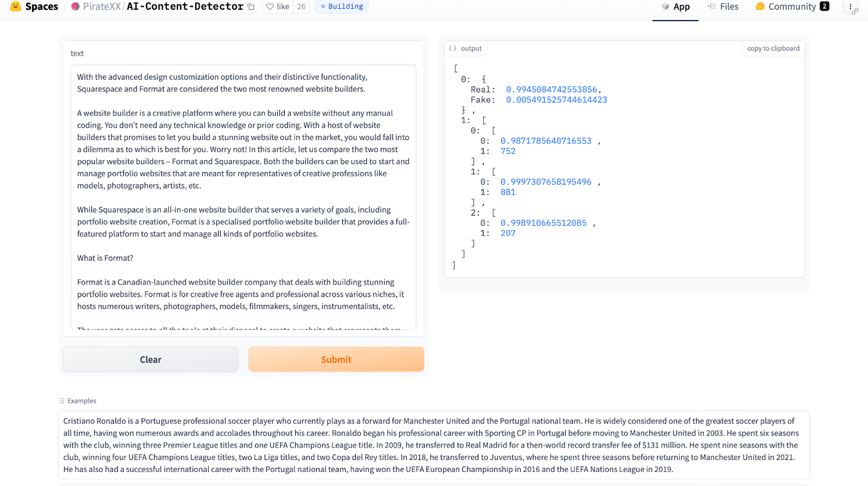Click the PirateXX owner avatar circle

coord(75,7)
